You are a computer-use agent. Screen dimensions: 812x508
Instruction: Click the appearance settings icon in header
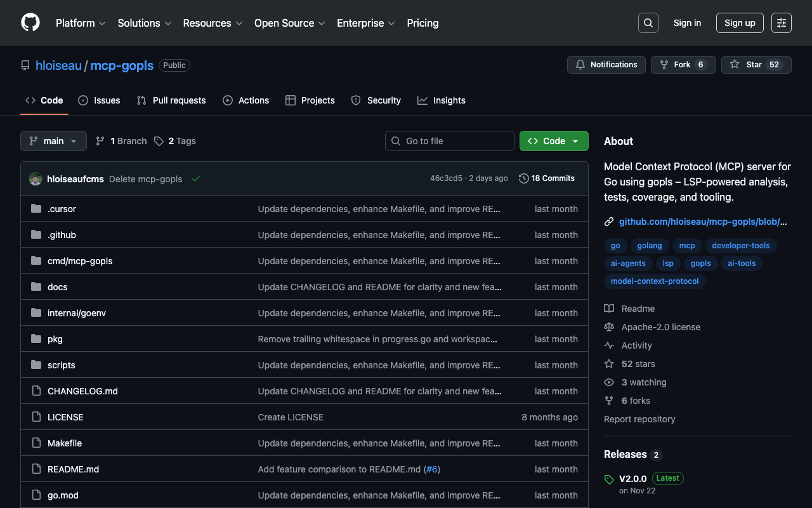point(781,23)
